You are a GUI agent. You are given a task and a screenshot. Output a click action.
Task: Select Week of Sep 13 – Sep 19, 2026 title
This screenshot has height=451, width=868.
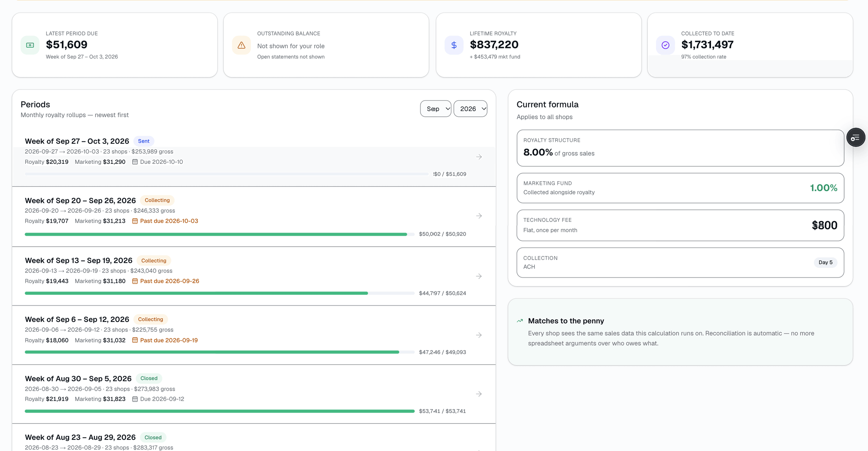pos(79,260)
